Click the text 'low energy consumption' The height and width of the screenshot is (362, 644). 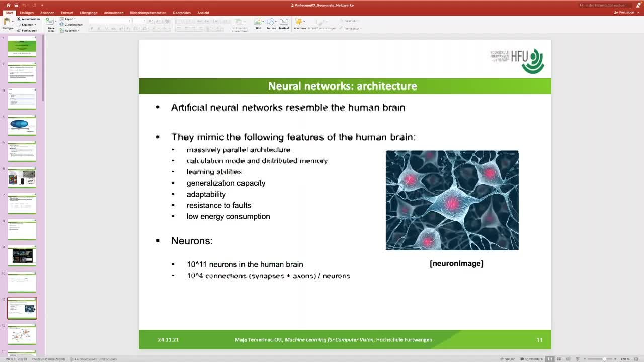tap(228, 216)
